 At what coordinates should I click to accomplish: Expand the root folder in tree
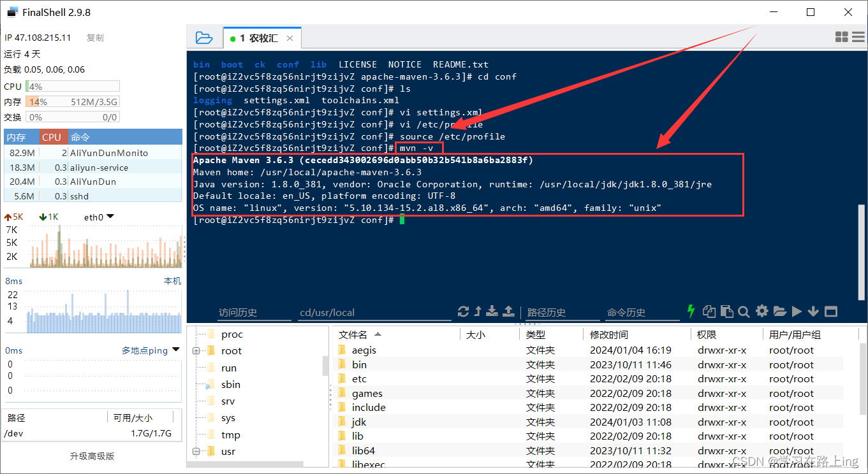point(196,351)
